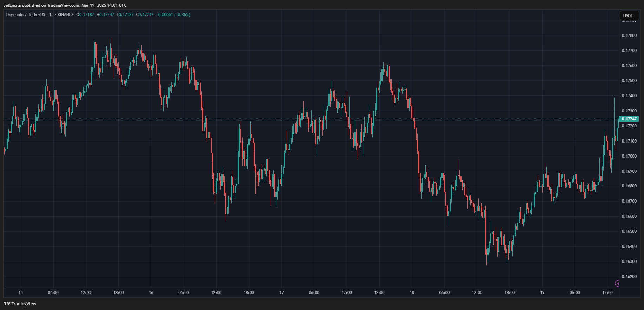Click the TradingView logo at bottom left
This screenshot has width=644, height=310.
click(20, 304)
